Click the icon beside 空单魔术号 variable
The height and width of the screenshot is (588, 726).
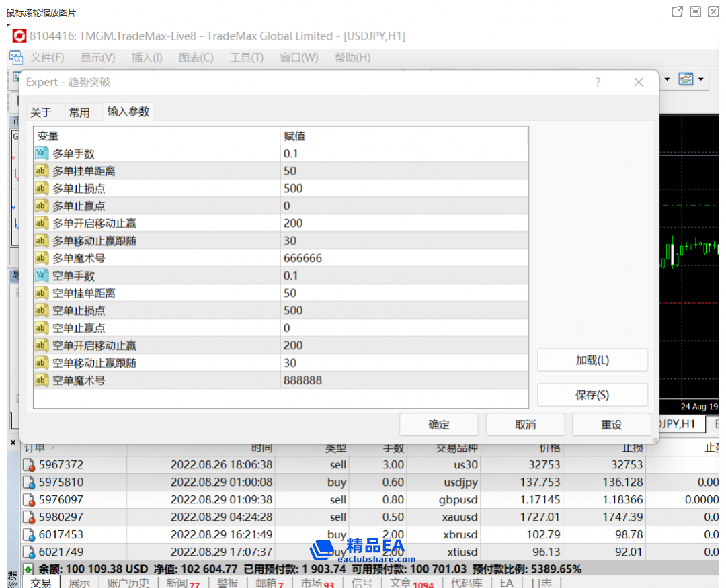[x=42, y=380]
